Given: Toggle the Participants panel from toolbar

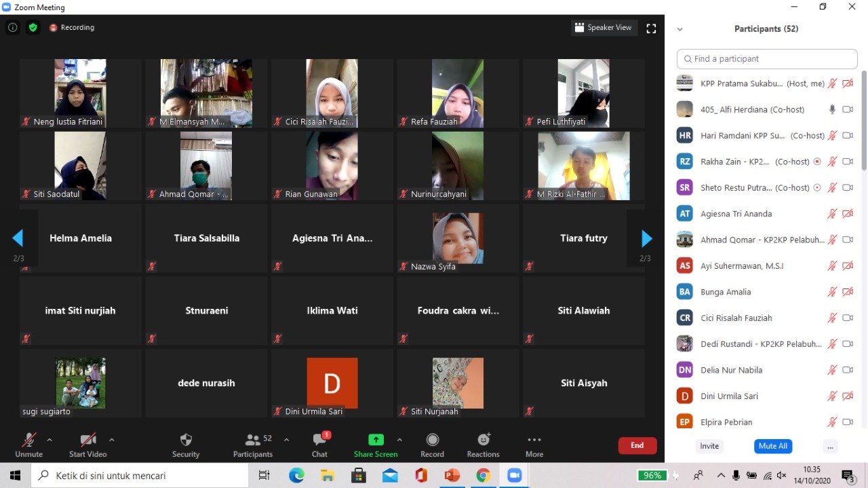Looking at the screenshot, I should tap(253, 444).
